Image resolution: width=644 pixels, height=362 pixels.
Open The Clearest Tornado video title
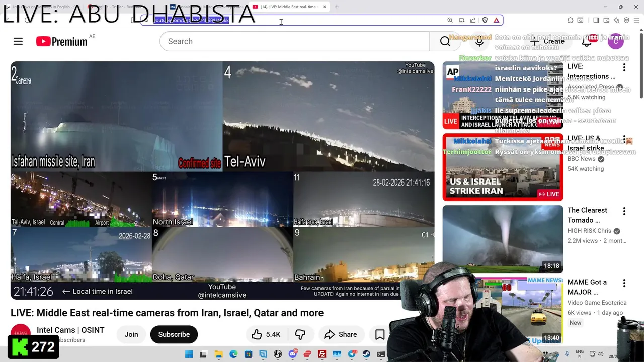click(587, 215)
